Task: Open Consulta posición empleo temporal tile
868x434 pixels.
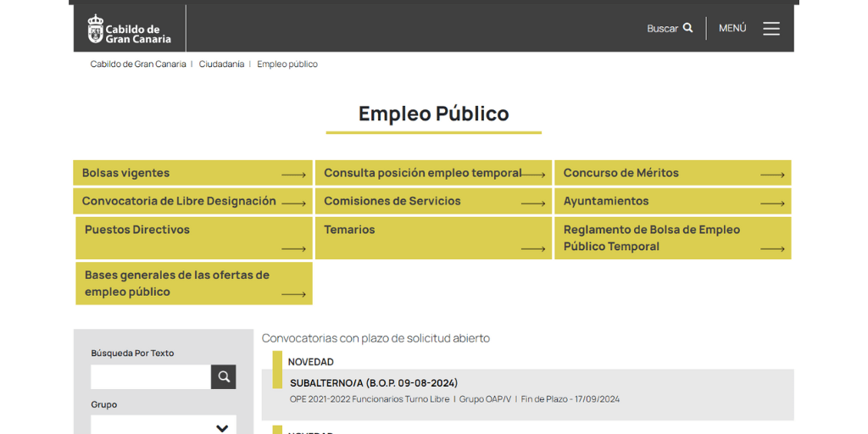Action: [x=433, y=173]
